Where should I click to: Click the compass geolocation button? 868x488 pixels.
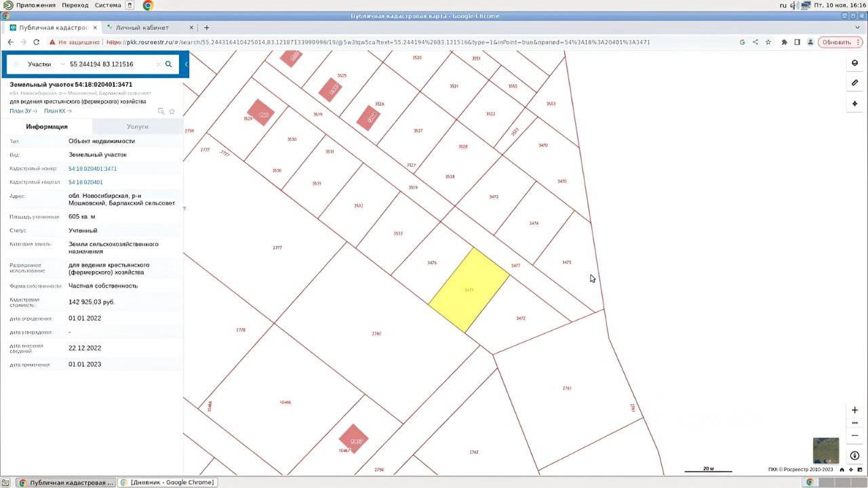[x=854, y=455]
